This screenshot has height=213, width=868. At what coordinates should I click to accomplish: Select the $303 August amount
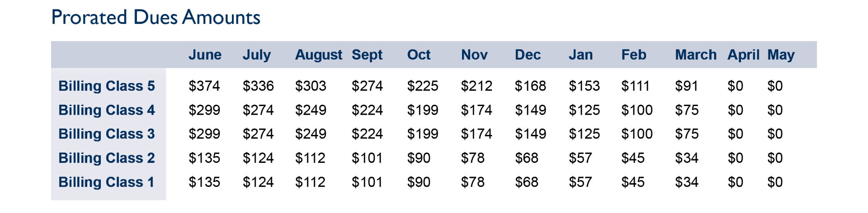point(311,86)
